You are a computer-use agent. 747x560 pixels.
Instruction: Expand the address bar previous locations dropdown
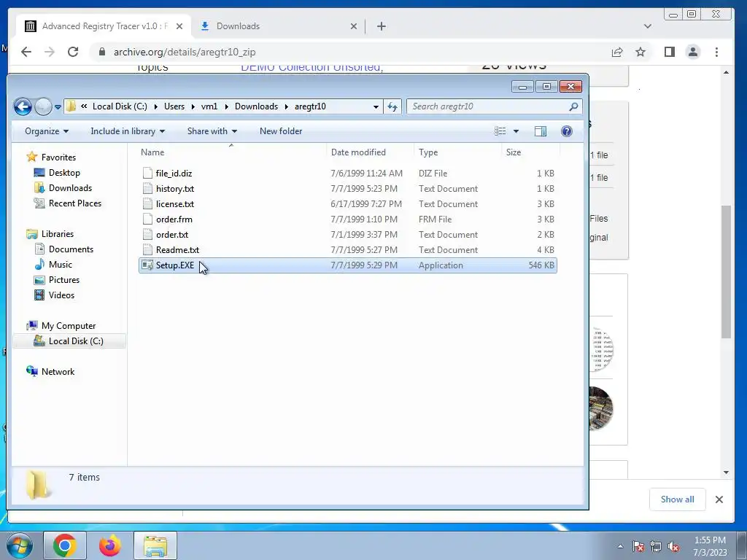tap(376, 106)
